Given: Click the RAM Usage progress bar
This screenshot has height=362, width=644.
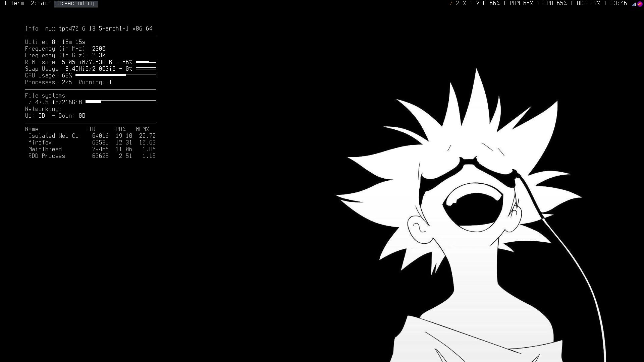Looking at the screenshot, I should pos(146,62).
